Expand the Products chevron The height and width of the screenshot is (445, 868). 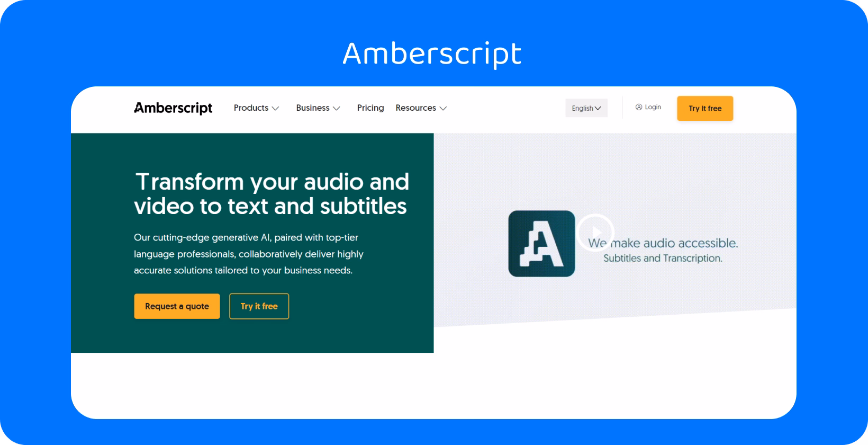pyautogui.click(x=275, y=108)
